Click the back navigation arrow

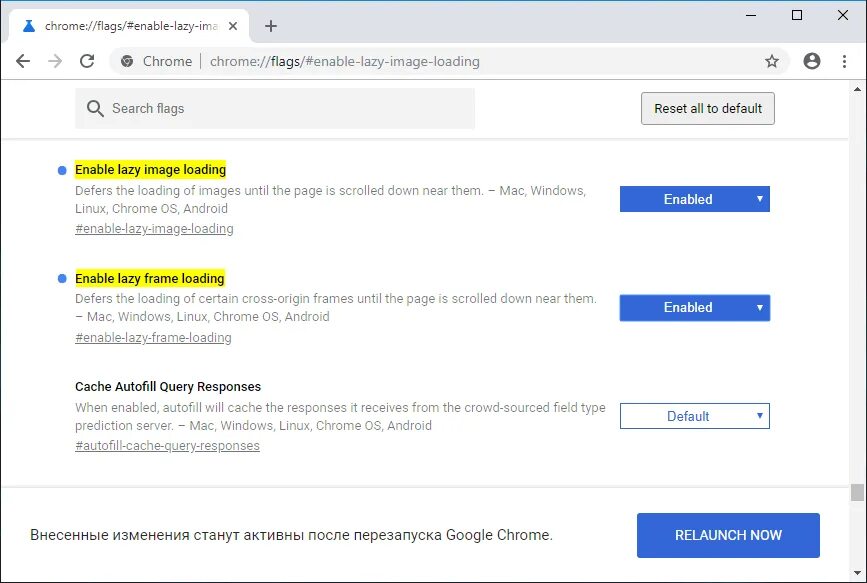pos(23,61)
